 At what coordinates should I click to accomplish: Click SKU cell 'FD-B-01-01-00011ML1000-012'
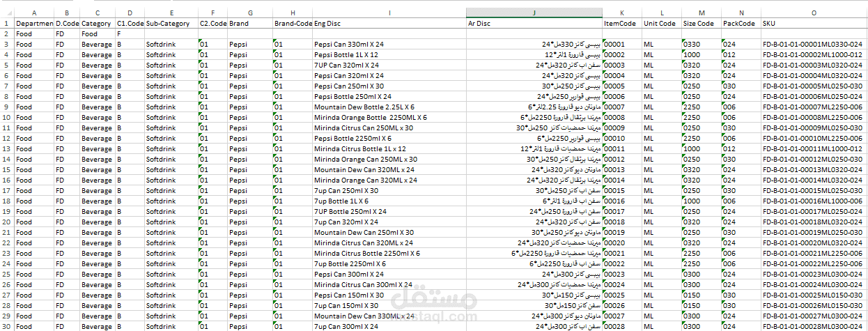[814, 148]
